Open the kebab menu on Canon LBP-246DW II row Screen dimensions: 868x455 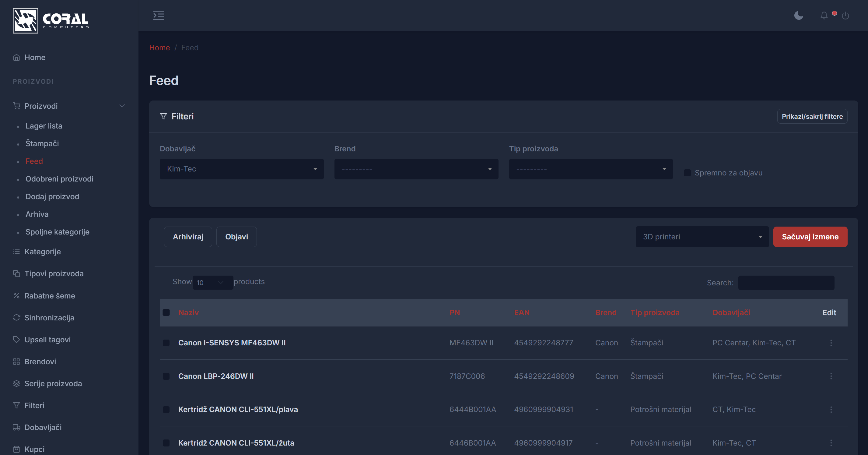click(x=831, y=376)
